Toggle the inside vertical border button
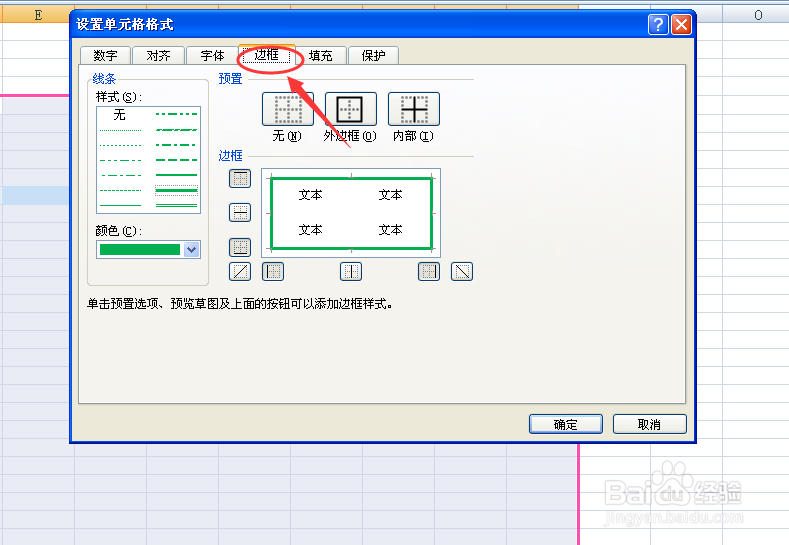Image resolution: width=789 pixels, height=545 pixels. 351,272
